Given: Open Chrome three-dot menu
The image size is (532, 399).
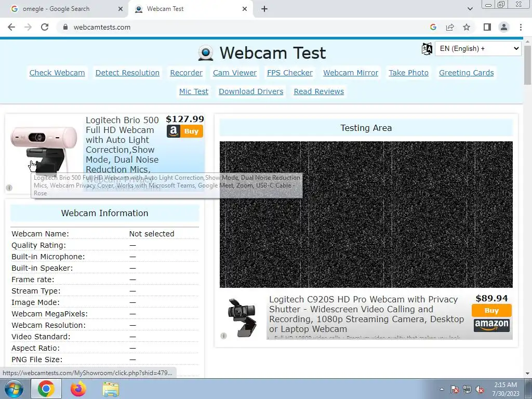Looking at the screenshot, I should click(x=521, y=27).
